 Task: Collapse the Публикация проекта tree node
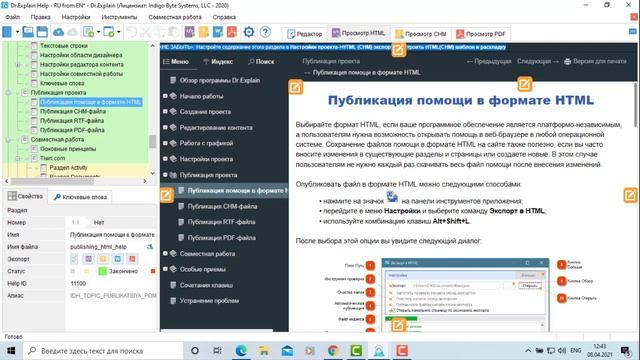point(8,93)
